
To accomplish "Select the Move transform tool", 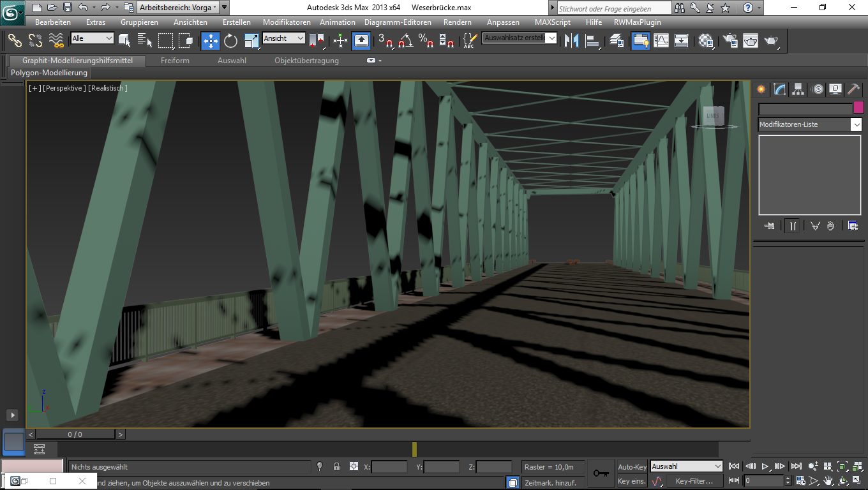I will pos(211,41).
